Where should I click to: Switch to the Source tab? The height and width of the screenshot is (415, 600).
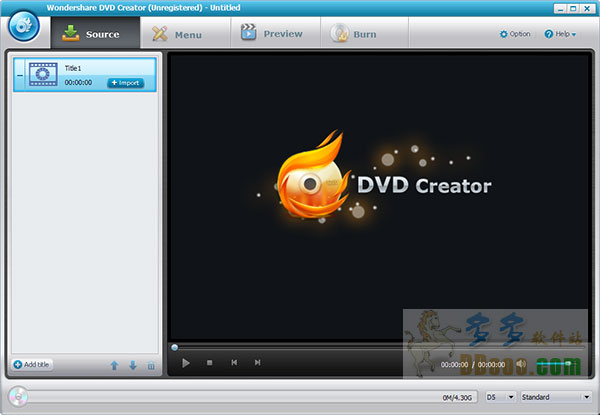[95, 33]
